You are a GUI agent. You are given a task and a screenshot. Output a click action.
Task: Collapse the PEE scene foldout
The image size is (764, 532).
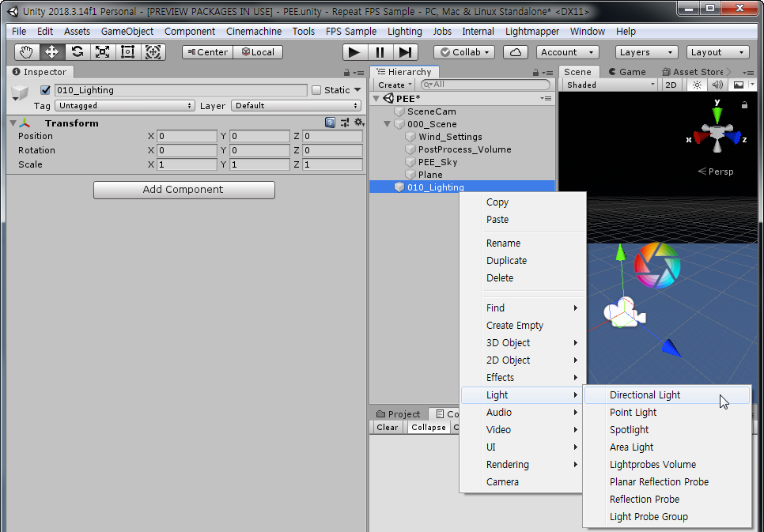[x=376, y=99]
